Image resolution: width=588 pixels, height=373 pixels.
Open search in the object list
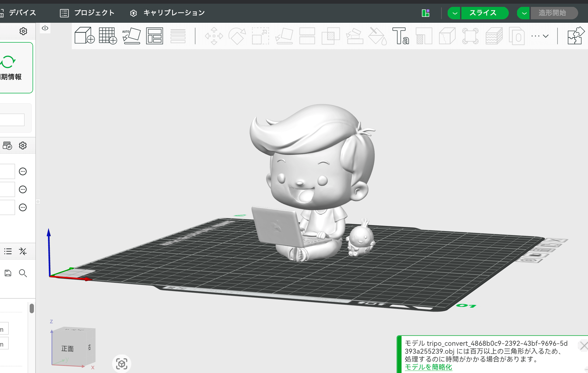pos(23,273)
